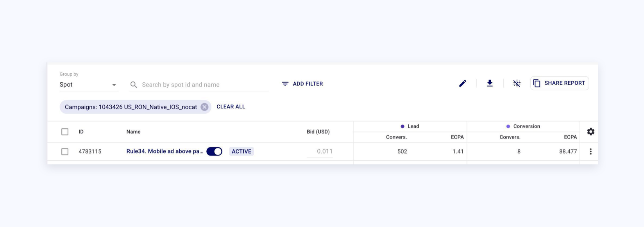Viewport: 644px width, 227px height.
Task: Click the search magnifier icon
Action: tap(134, 85)
